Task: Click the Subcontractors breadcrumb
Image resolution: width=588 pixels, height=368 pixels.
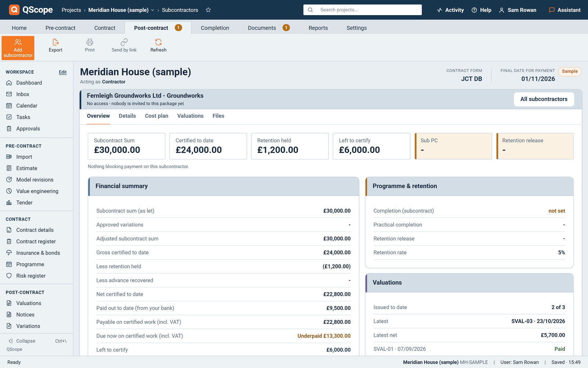Action: (x=180, y=10)
